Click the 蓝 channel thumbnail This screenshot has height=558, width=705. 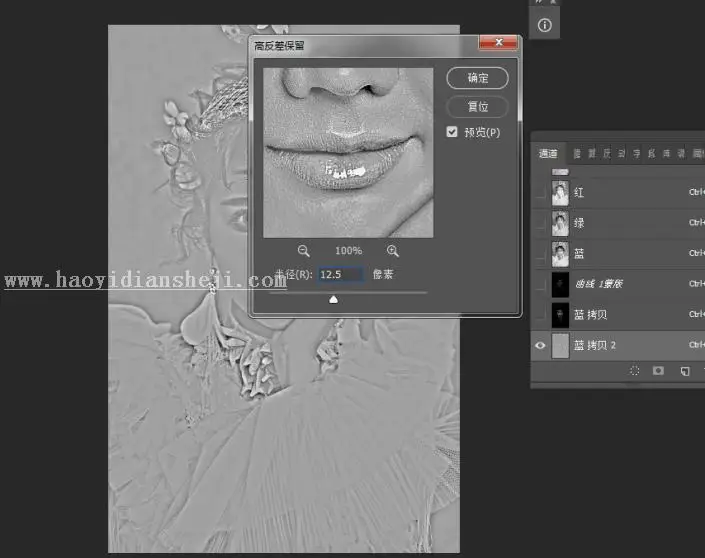(560, 254)
